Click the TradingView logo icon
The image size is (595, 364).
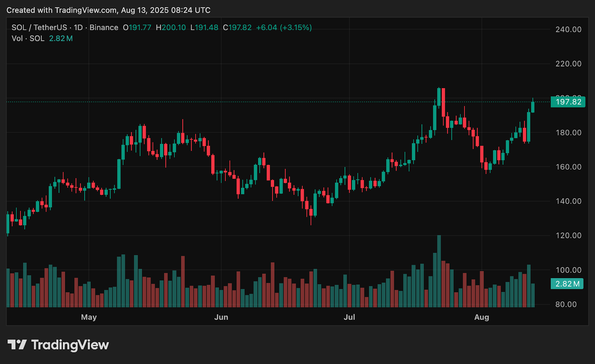[x=17, y=345]
